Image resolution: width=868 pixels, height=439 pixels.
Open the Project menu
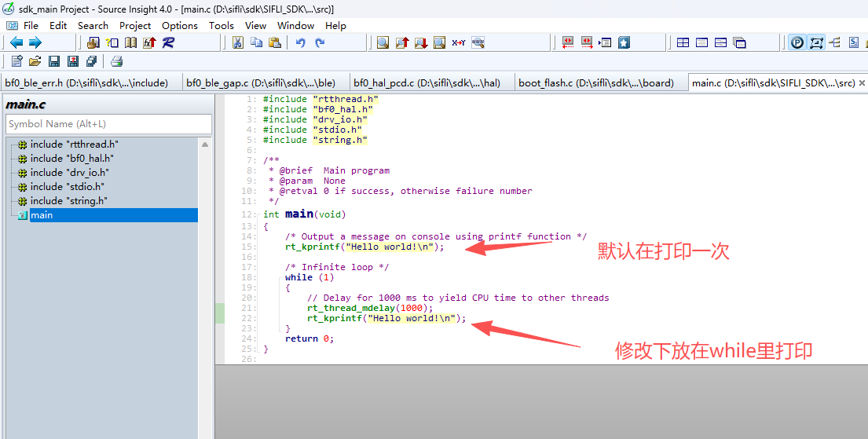(x=135, y=25)
